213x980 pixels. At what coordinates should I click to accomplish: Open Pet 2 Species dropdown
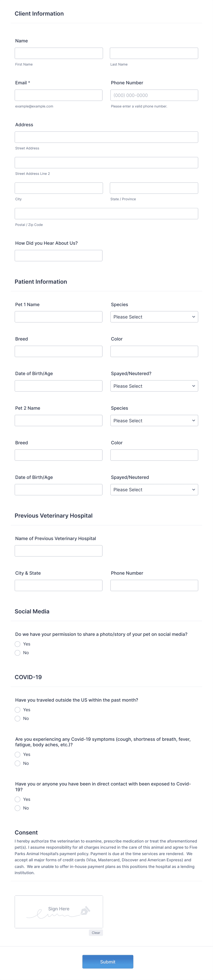[154, 421]
